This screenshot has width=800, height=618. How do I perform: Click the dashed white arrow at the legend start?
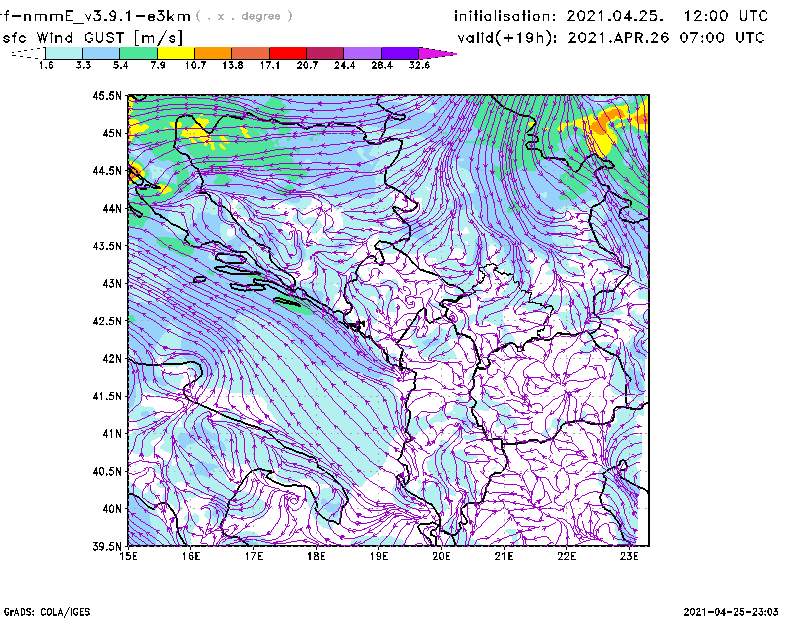[x=28, y=53]
